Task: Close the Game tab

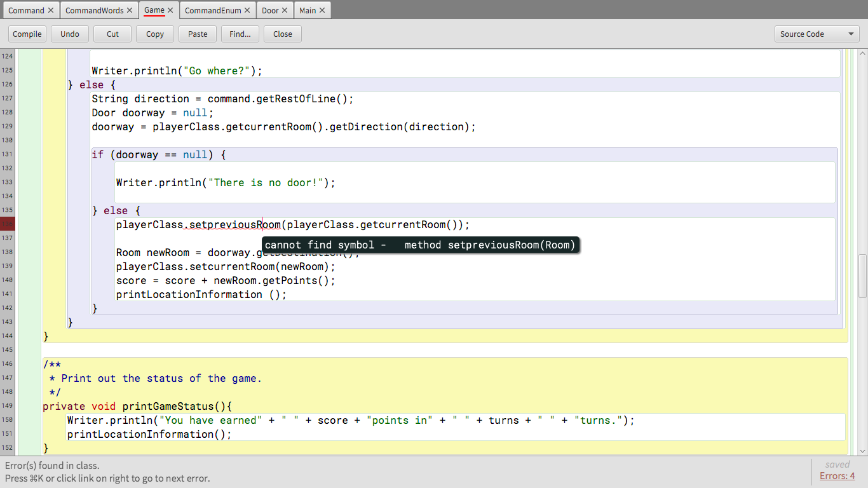Action: pos(170,10)
